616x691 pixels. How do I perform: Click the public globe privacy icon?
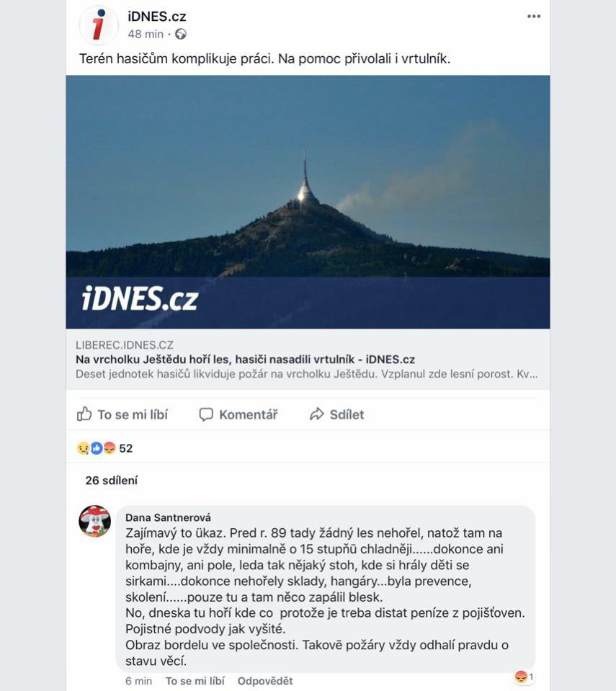(x=181, y=34)
